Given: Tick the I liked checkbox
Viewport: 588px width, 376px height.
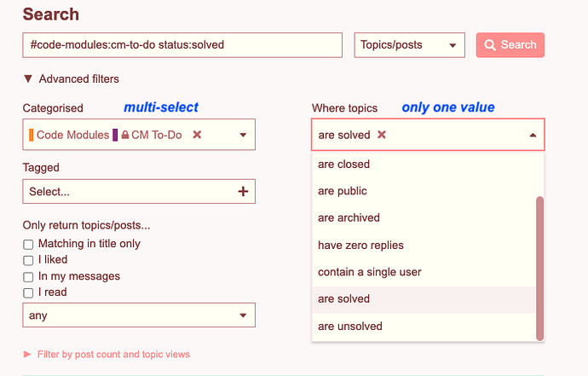Looking at the screenshot, I should [x=28, y=260].
